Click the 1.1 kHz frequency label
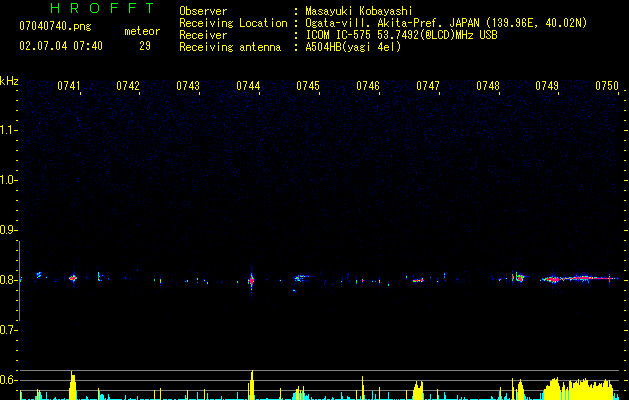The width and height of the screenshot is (629, 400). (8, 130)
